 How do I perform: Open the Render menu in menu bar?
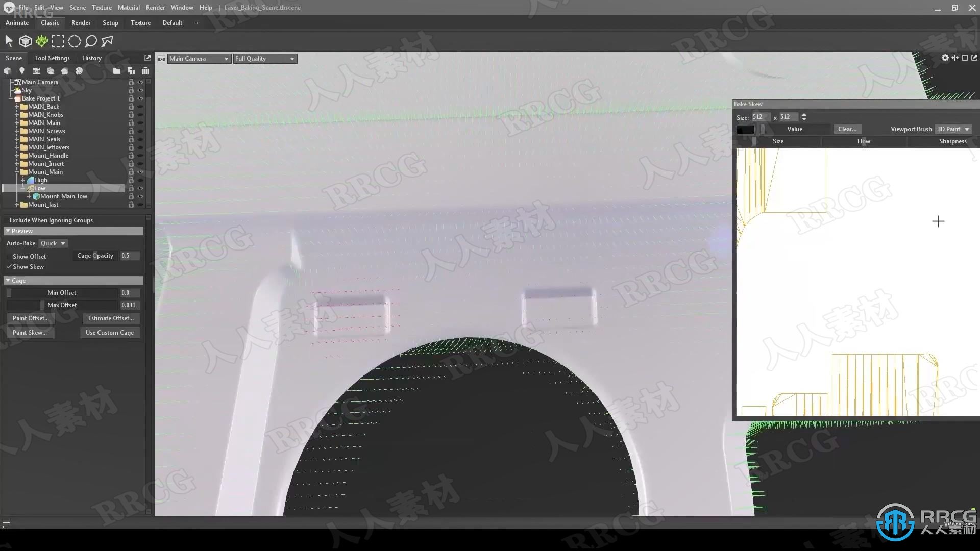coord(155,8)
